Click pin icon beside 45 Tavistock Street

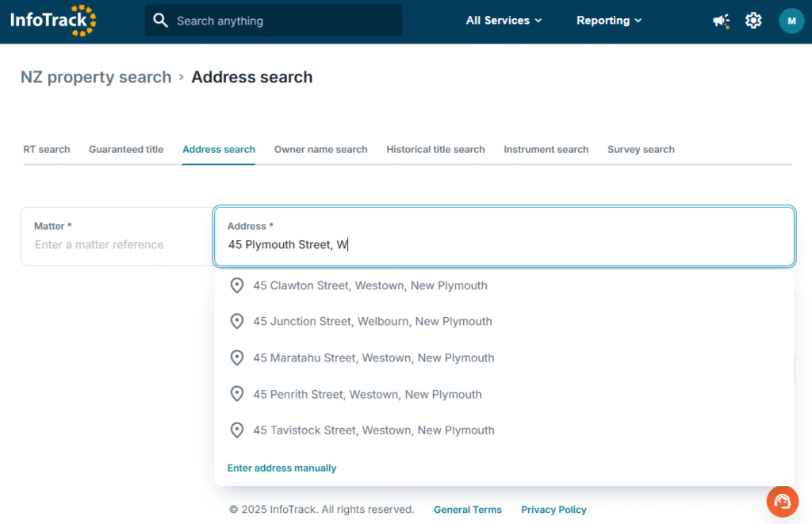pos(236,430)
